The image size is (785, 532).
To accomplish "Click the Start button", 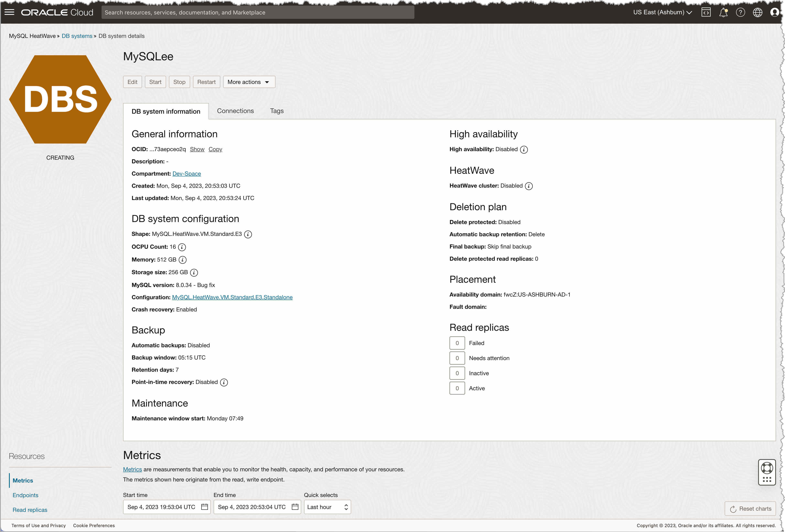I will 155,82.
